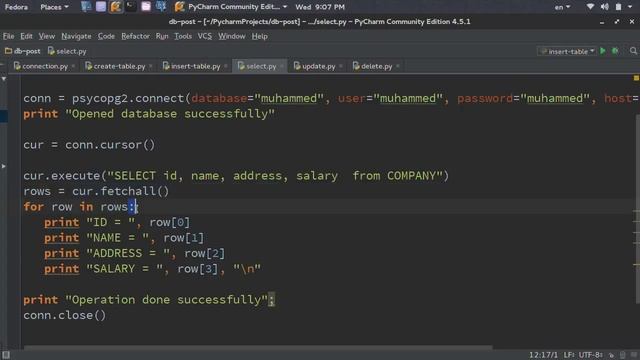Open the insert-table run configuration dropdown
This screenshot has width=640, height=360.
point(567,51)
